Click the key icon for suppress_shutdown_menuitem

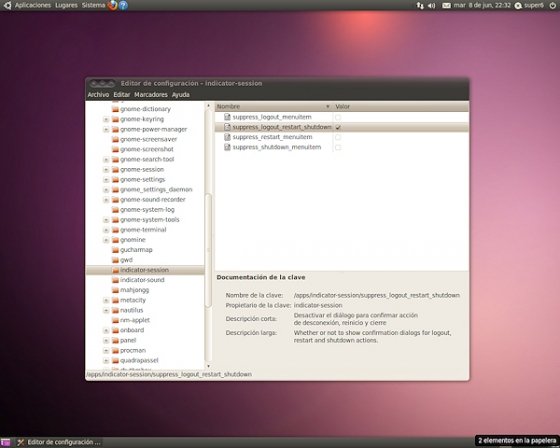[x=227, y=147]
